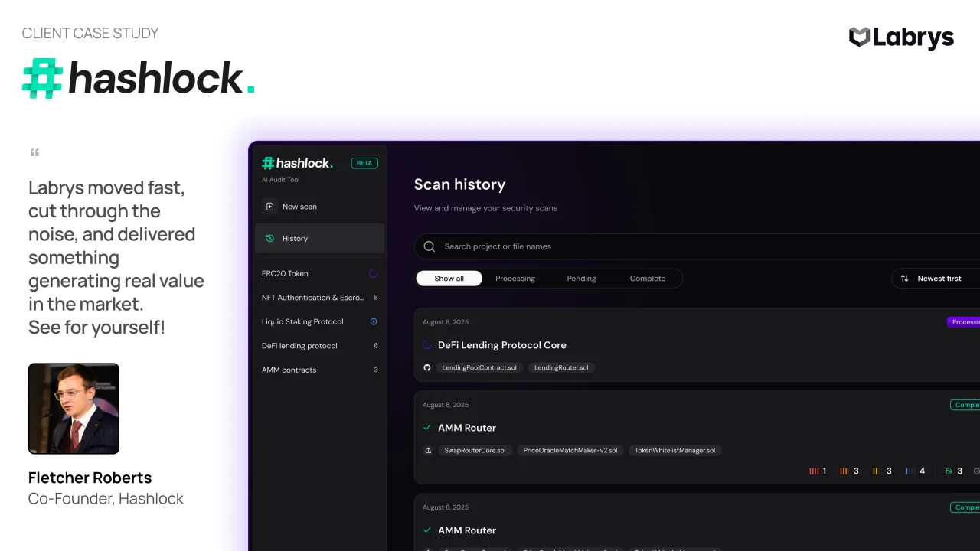
Task: Click the blue dot icon beside Liquid Staking Protocol
Action: [x=374, y=321]
